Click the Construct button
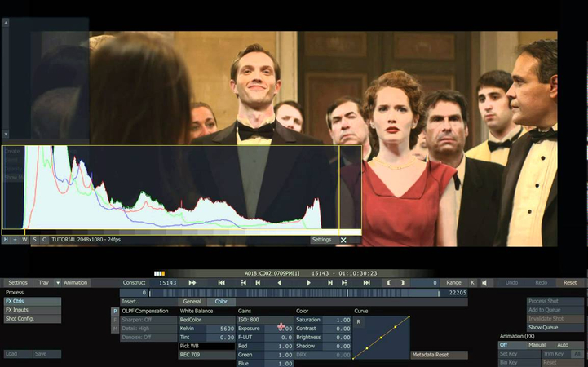The width and height of the screenshot is (588, 367). [x=134, y=283]
